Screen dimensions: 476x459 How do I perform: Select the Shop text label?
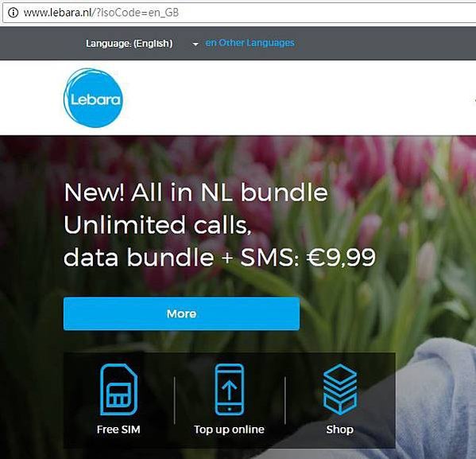(x=339, y=430)
